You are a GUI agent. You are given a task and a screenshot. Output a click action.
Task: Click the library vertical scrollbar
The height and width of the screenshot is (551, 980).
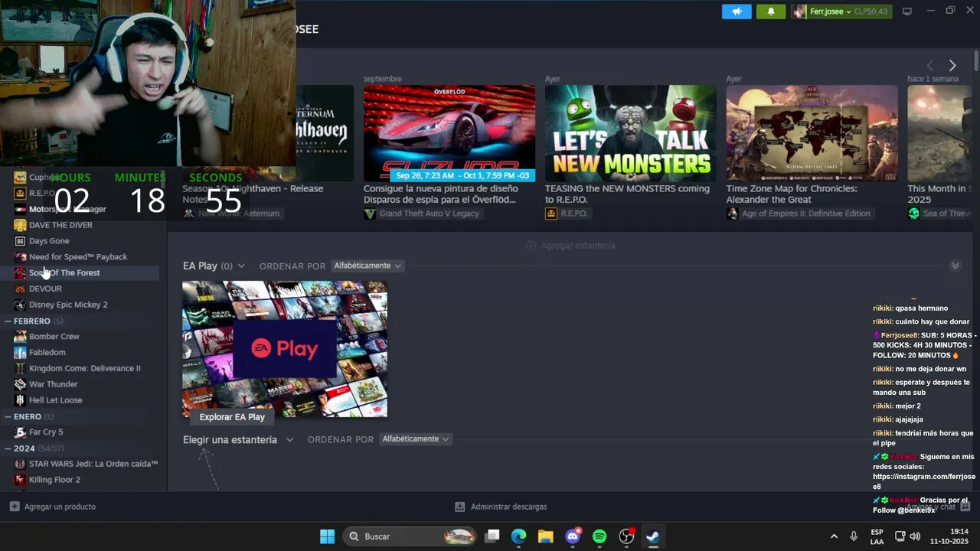975,63
